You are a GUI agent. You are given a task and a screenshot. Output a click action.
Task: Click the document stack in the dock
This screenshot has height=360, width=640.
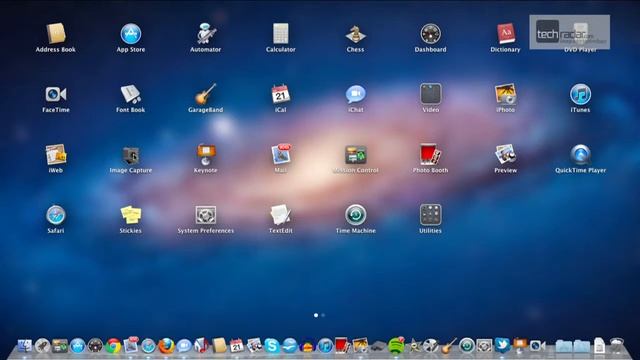599,346
